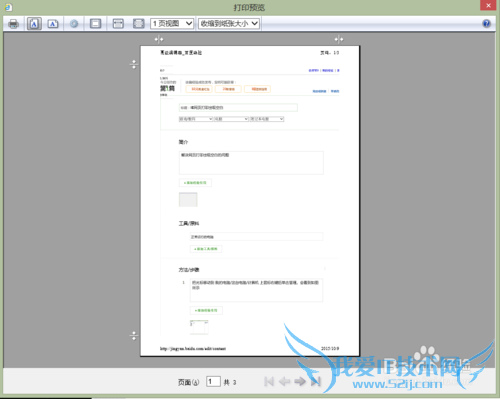Adjust the bottom margin handle beside the page

(x=134, y=336)
